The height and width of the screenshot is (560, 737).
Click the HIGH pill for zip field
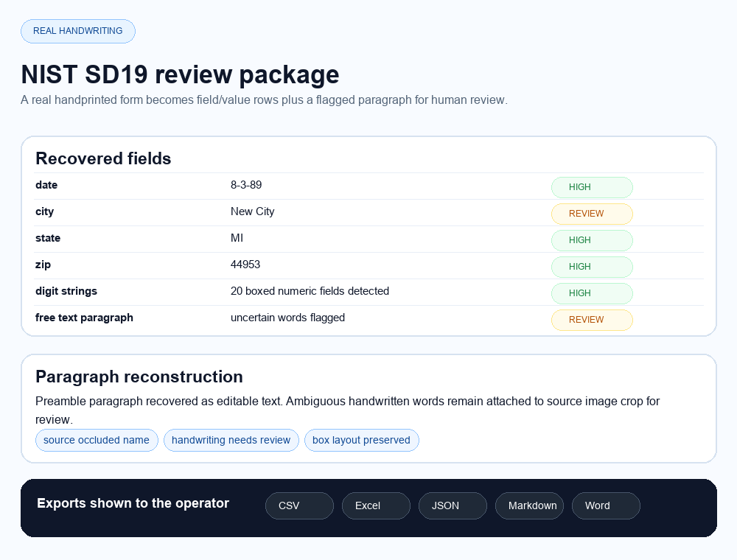coord(592,267)
